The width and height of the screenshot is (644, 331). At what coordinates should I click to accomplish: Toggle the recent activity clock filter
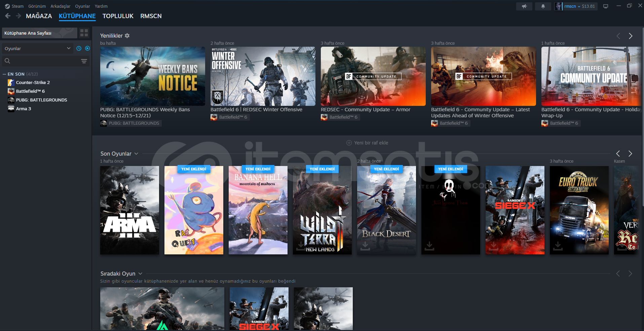click(79, 48)
